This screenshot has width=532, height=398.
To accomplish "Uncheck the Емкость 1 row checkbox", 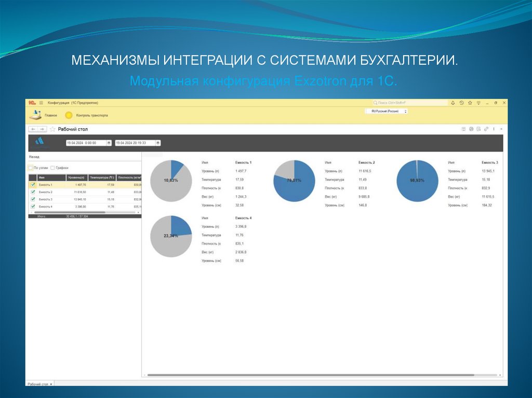I will (33, 185).
